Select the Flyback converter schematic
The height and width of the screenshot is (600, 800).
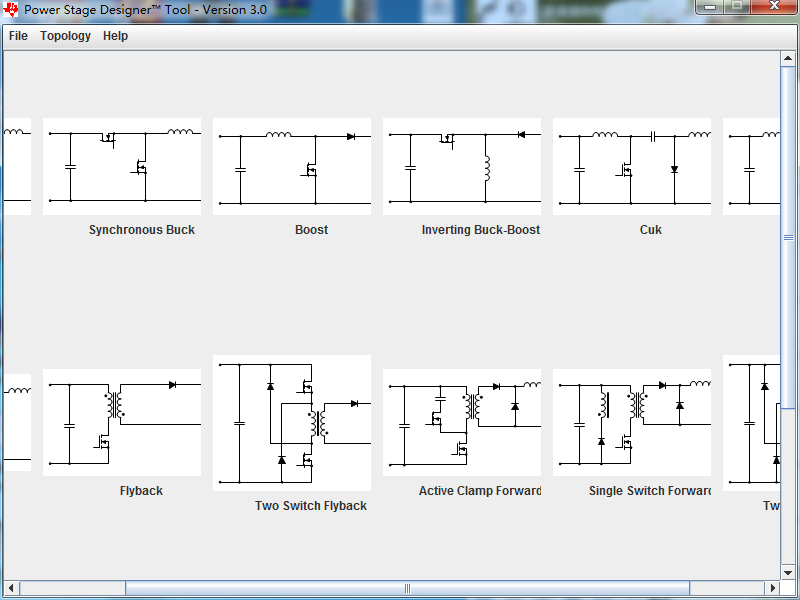[122, 422]
